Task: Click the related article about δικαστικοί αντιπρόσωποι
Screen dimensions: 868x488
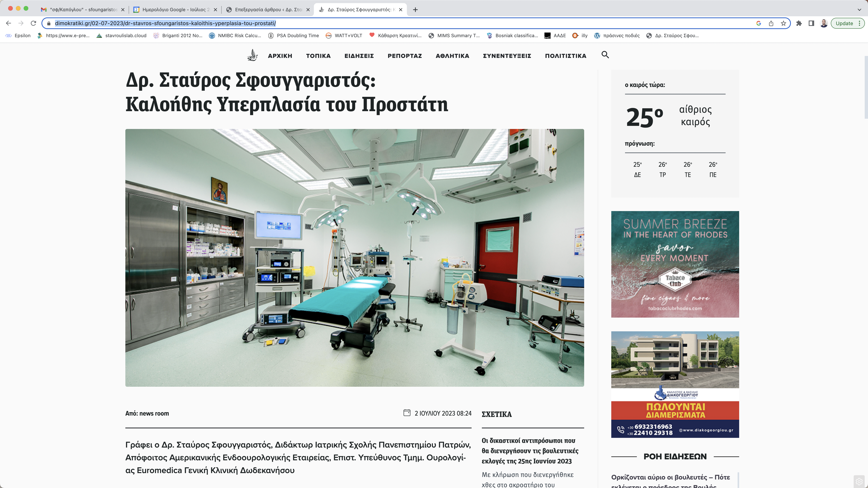Action: pos(530,451)
